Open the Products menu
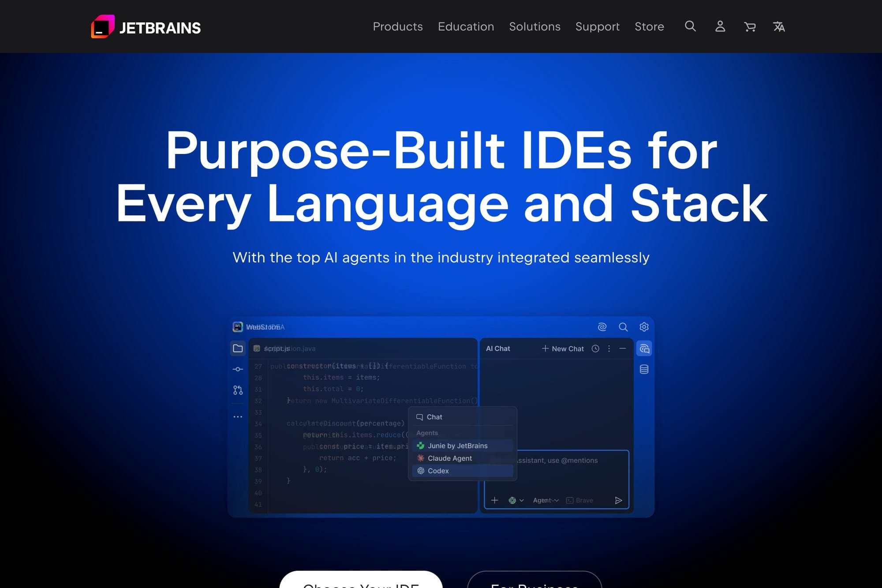This screenshot has width=882, height=588. tap(397, 26)
